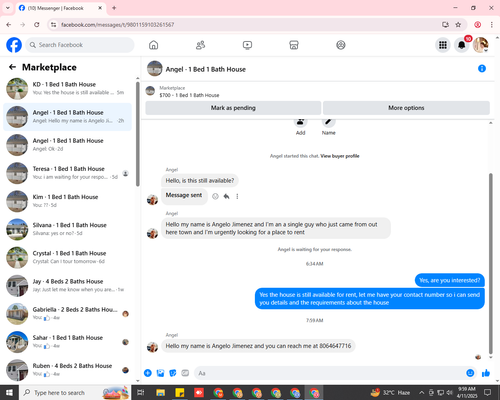Click the $700 listing thumbnail

150,91
